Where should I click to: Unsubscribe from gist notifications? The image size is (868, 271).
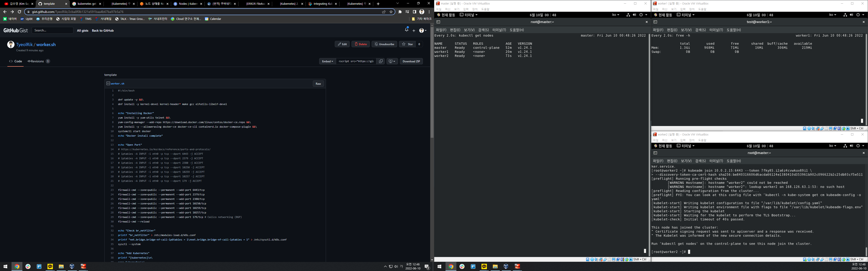[384, 44]
